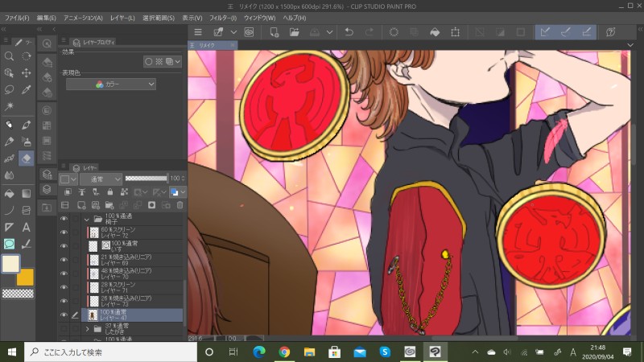Select the Move layer tool
Screen dimensions: 644x362
pos(27,73)
